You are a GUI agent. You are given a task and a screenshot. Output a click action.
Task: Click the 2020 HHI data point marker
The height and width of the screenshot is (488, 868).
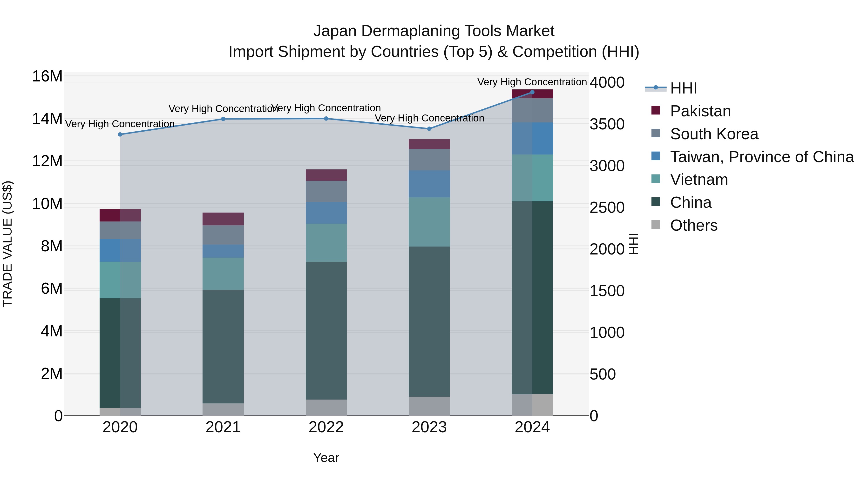click(x=120, y=134)
